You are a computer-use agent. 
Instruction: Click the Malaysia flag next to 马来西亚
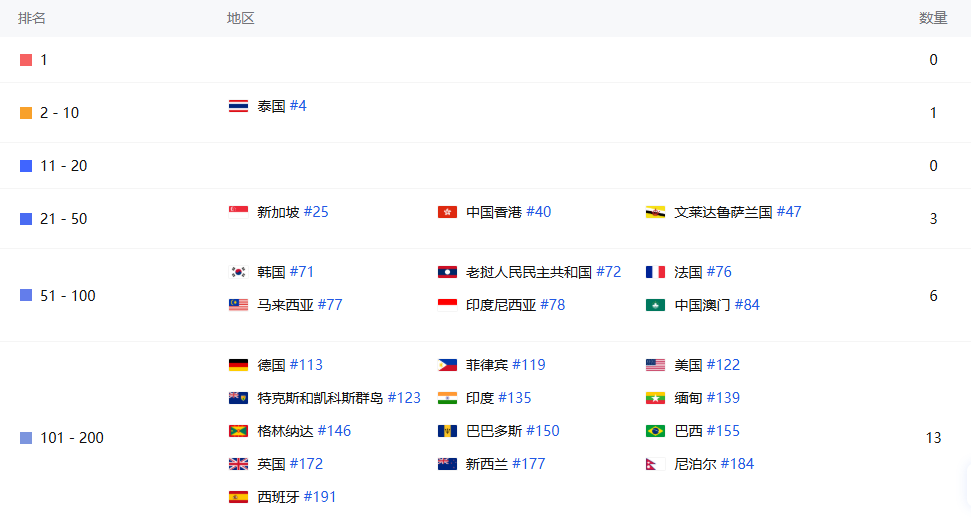coord(238,305)
